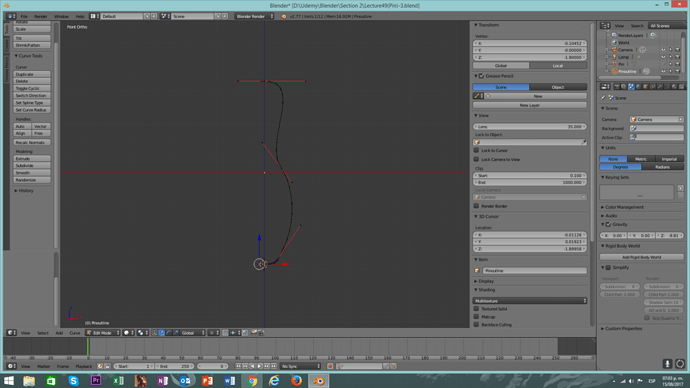The width and height of the screenshot is (690, 388).
Task: Open the Edit Mode dropdown
Action: tap(103, 333)
